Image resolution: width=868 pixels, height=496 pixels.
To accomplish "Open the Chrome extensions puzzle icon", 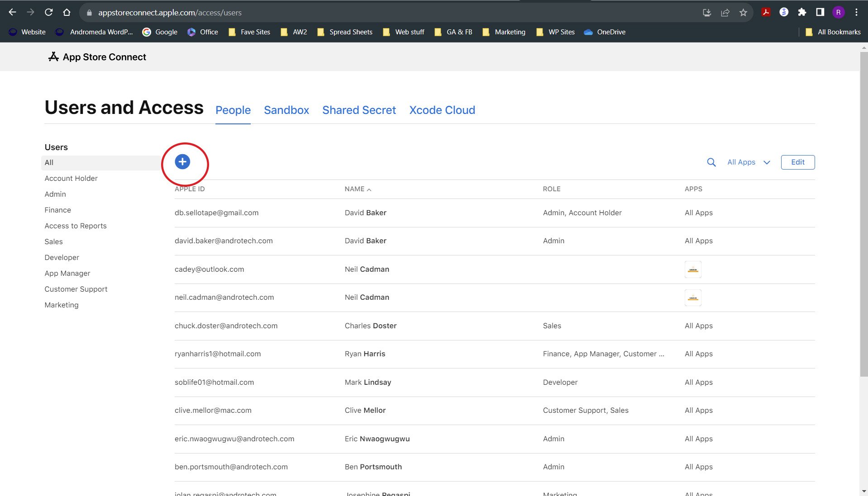I will click(802, 12).
